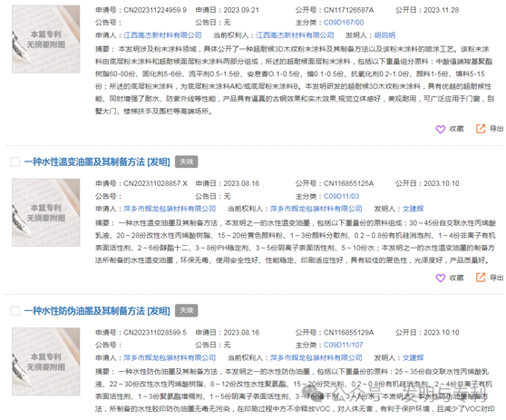Click the export icon in the CN202311224959.9 entry

coord(481,129)
